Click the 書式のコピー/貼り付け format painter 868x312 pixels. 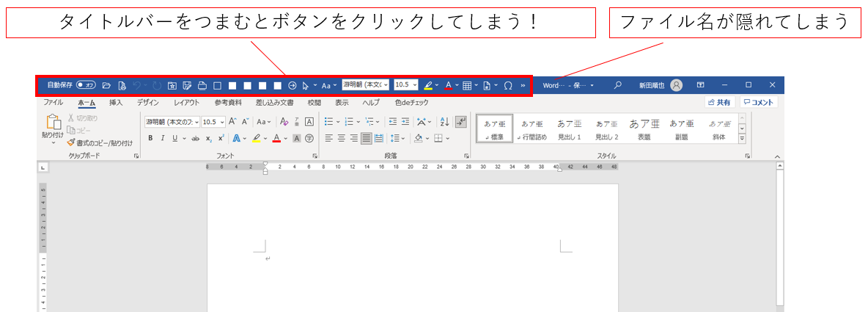click(100, 142)
